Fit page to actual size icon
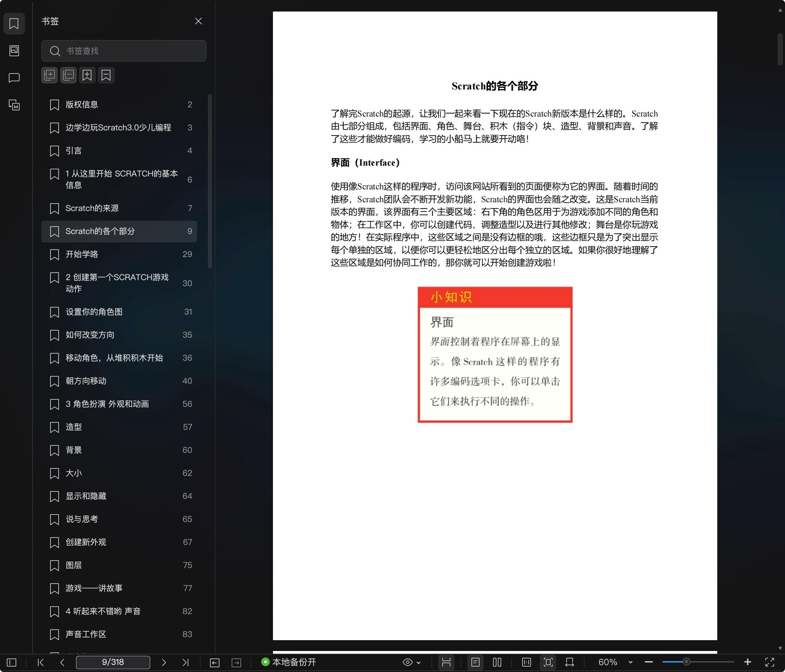The width and height of the screenshot is (785, 672). click(x=526, y=662)
